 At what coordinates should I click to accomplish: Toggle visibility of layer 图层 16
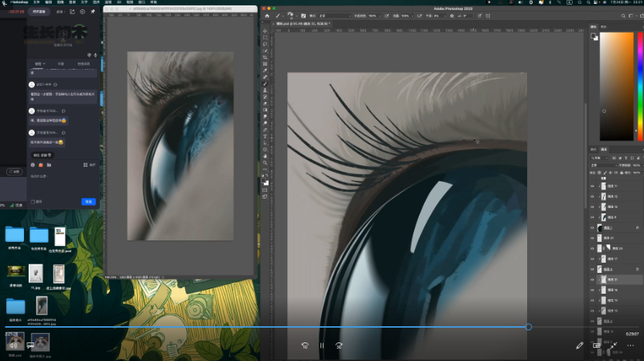pos(592,290)
